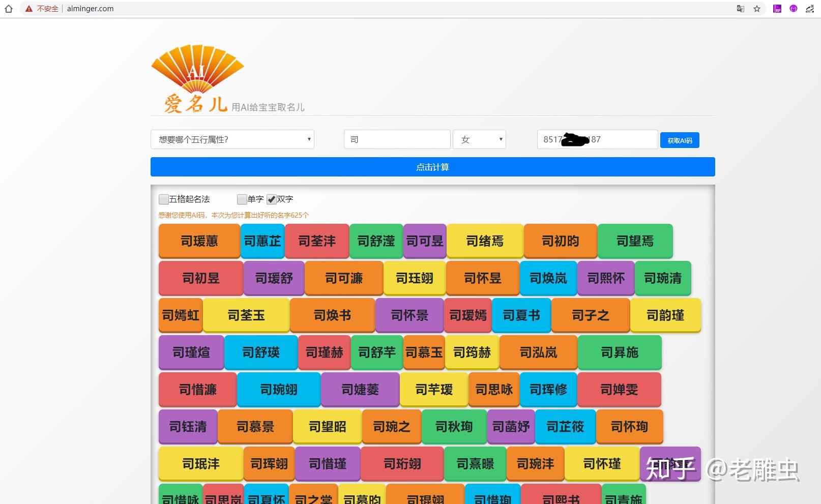Screen dimensions: 821x504
Task: Select the name tile 司荃沣
Action: coord(317,241)
